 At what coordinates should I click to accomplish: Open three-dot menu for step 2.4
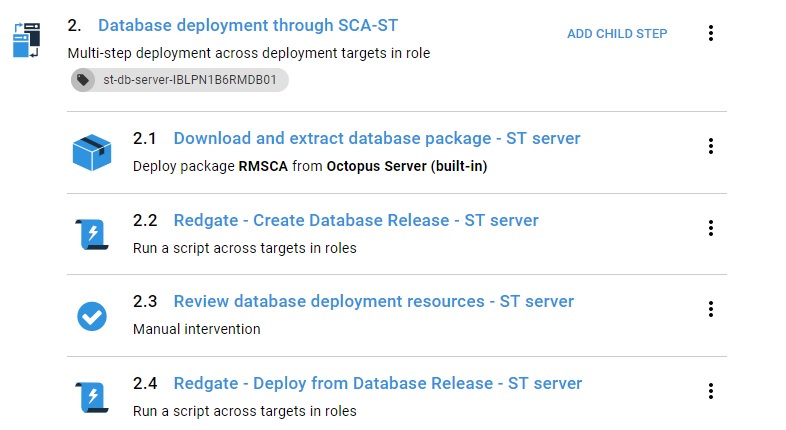point(711,391)
